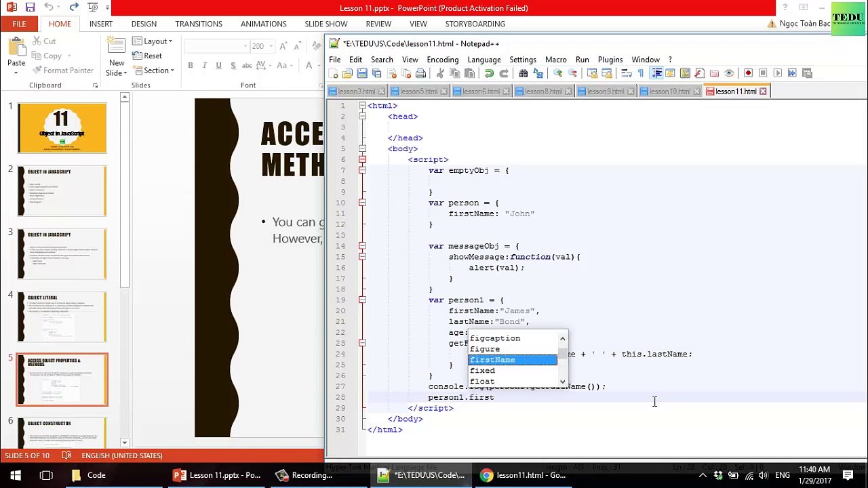This screenshot has width=868, height=488.
Task: Open the PowerPoint FILE tab
Action: [19, 24]
